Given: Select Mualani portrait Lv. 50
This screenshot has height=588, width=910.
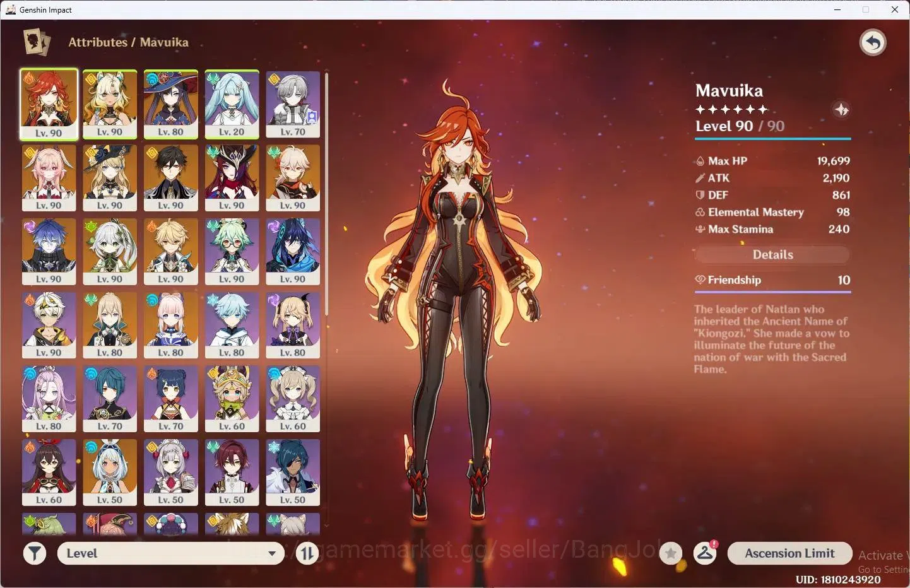Looking at the screenshot, I should coord(110,473).
